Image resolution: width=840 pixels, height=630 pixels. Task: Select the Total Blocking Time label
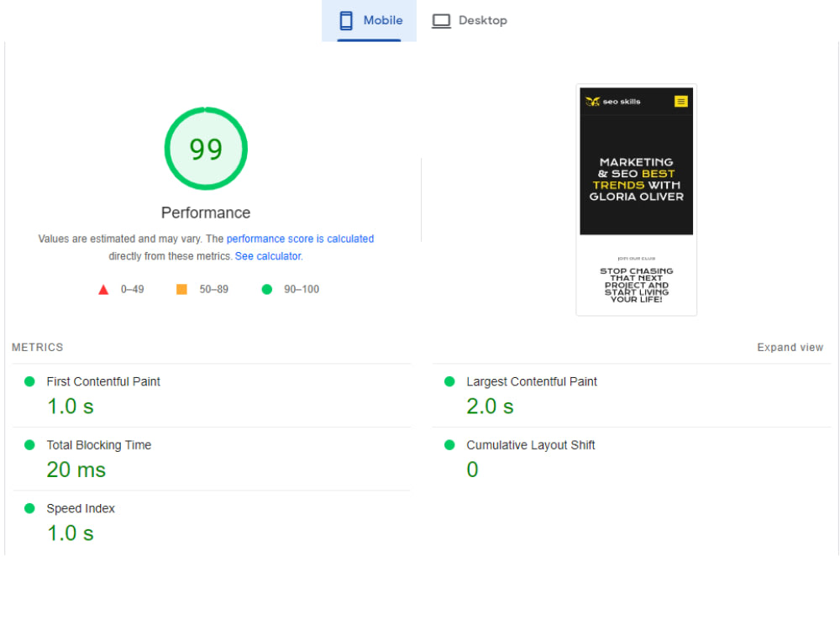click(98, 444)
